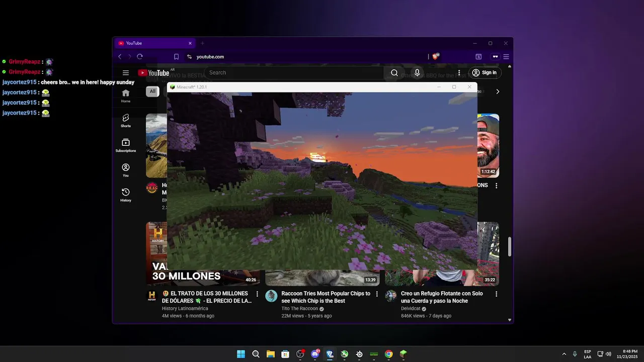Open Google Chrome from the taskbar
644x362 pixels.
(388, 354)
